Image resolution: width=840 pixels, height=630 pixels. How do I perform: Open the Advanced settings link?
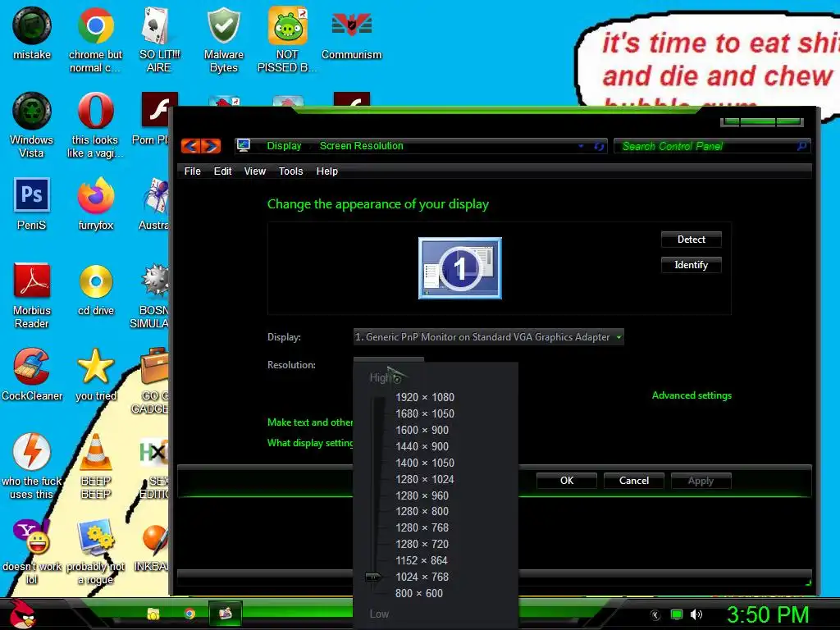[692, 395]
